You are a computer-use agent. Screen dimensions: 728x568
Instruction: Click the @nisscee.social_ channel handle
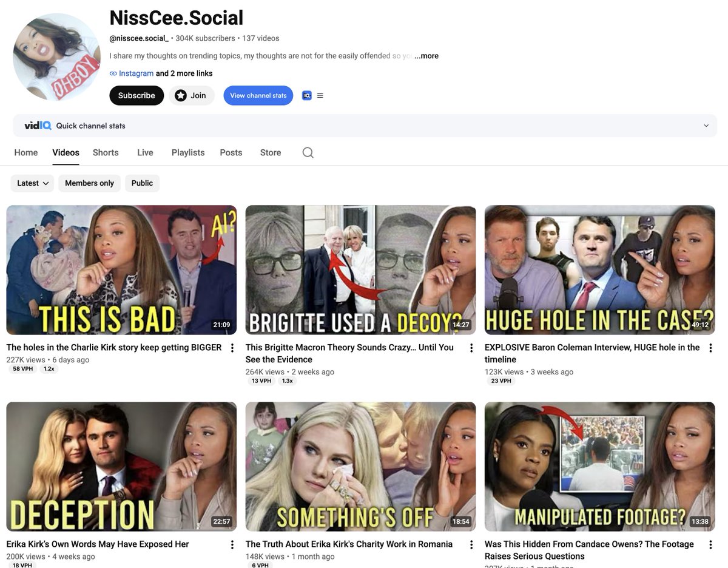[x=139, y=38]
